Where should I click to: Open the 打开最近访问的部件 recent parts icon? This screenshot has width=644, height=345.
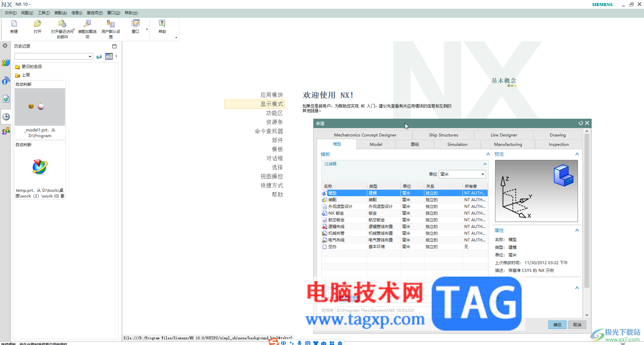[x=62, y=23]
